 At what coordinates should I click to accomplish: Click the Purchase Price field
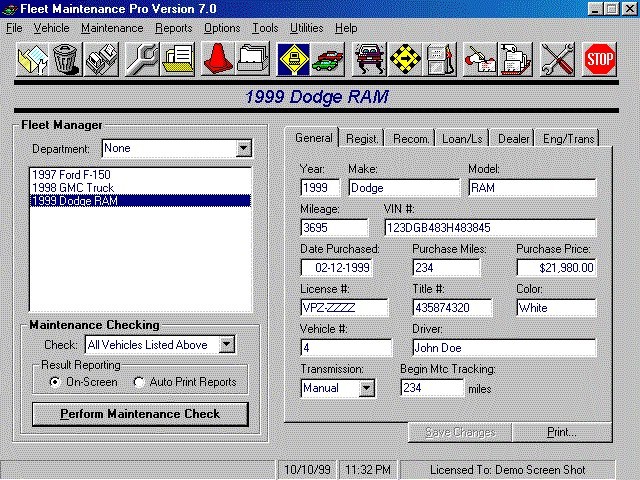(556, 268)
